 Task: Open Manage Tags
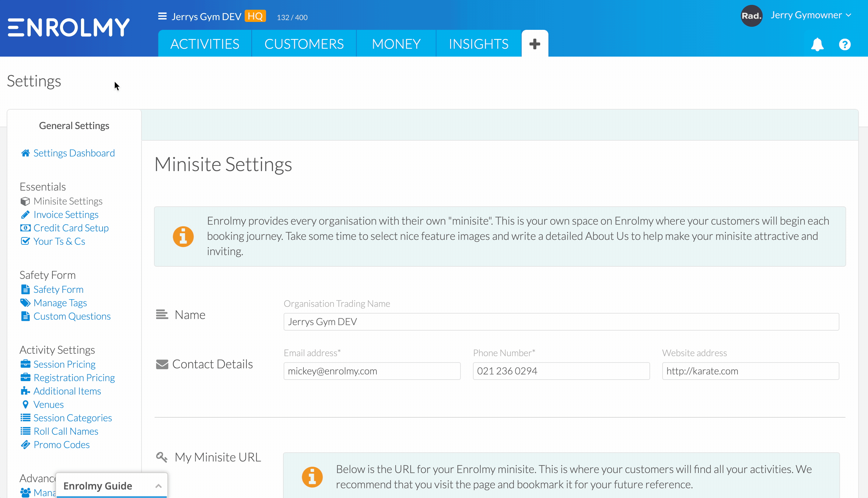tap(60, 303)
